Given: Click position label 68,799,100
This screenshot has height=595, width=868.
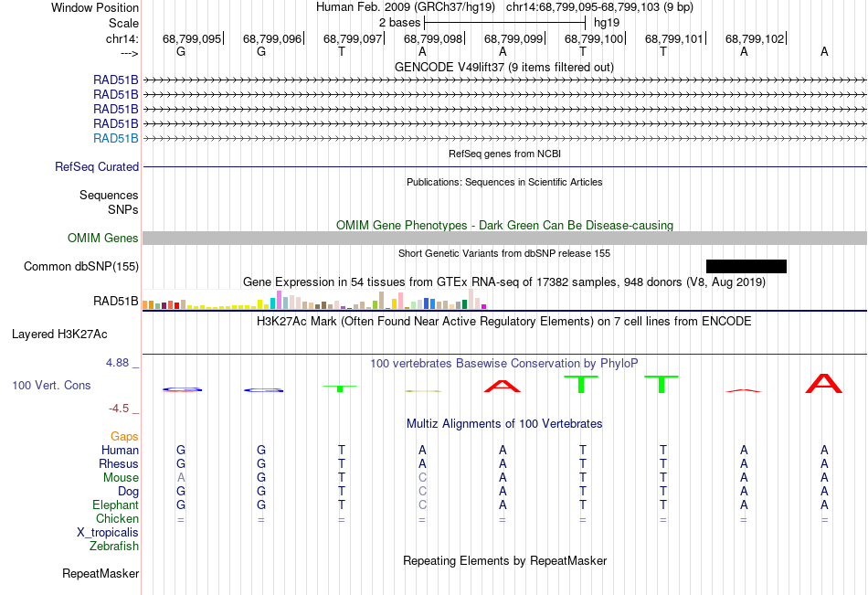Looking at the screenshot, I should coord(594,38).
